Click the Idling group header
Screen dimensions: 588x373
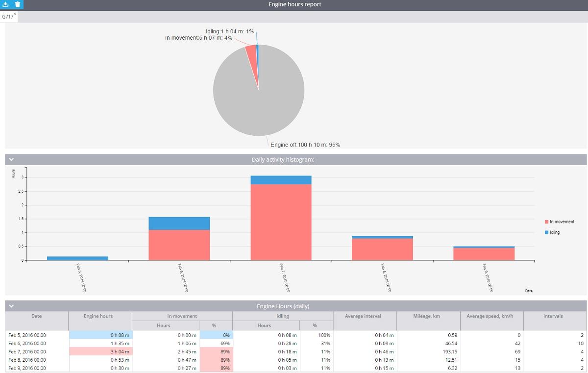[283, 316]
